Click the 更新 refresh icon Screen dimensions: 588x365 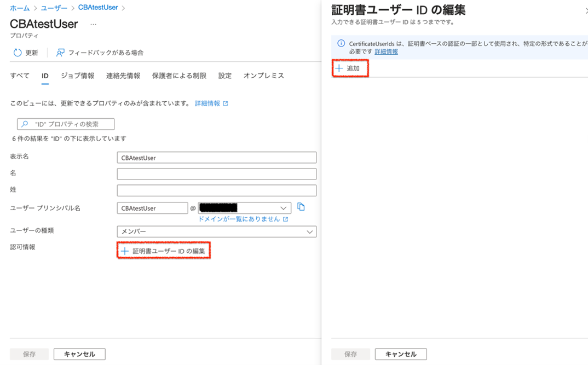click(x=16, y=52)
